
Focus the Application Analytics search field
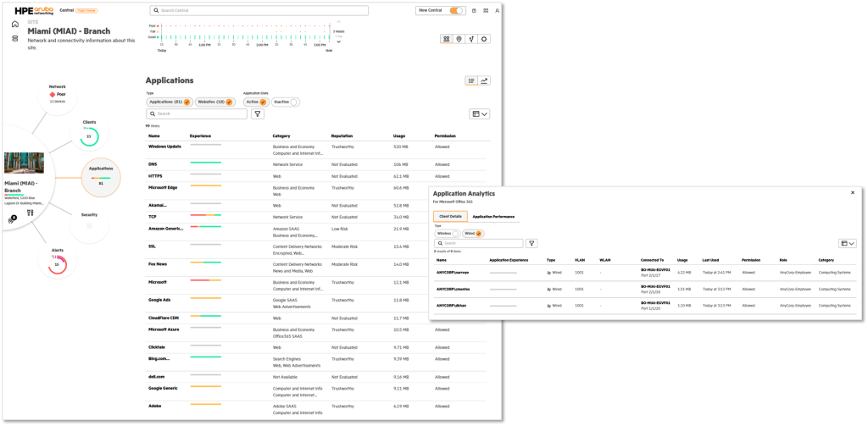(x=478, y=243)
